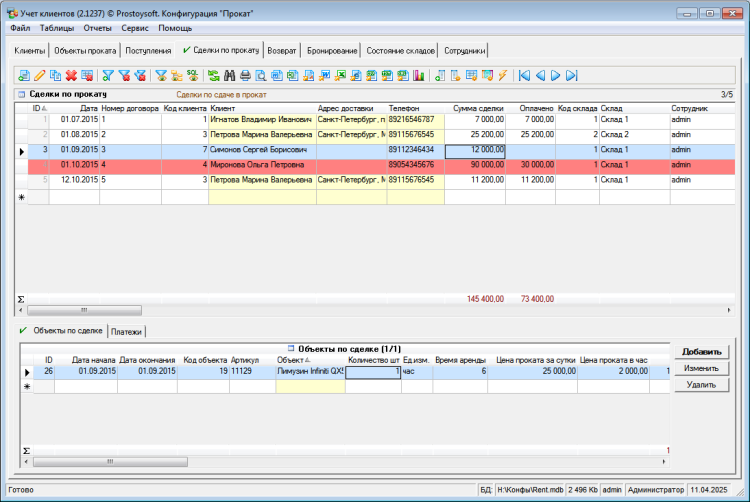
Task: Click the export to Excel icon
Action: point(341,75)
